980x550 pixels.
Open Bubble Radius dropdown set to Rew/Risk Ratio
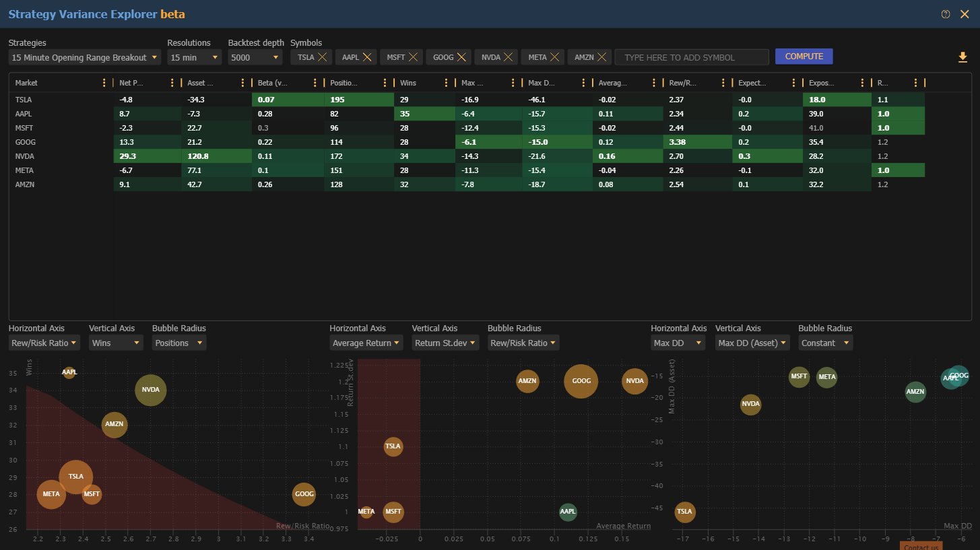tap(523, 343)
